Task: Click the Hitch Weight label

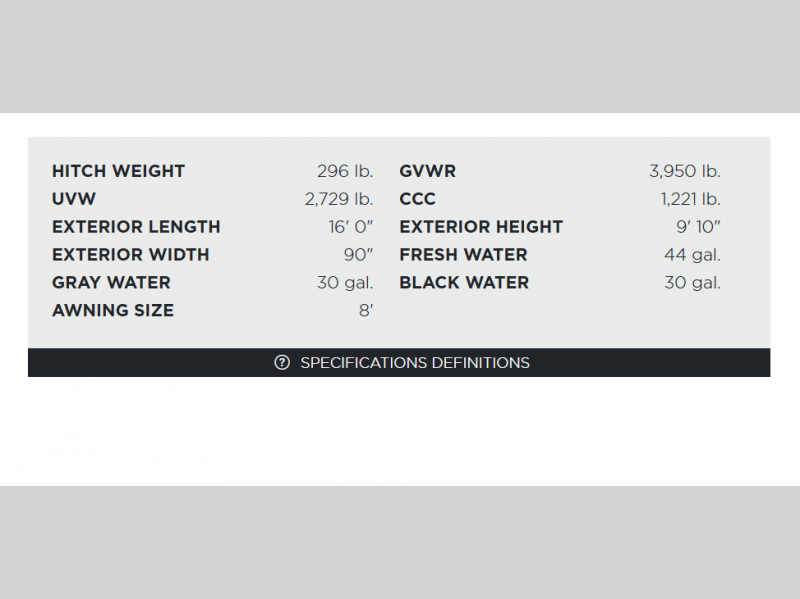Action: pyautogui.click(x=118, y=171)
